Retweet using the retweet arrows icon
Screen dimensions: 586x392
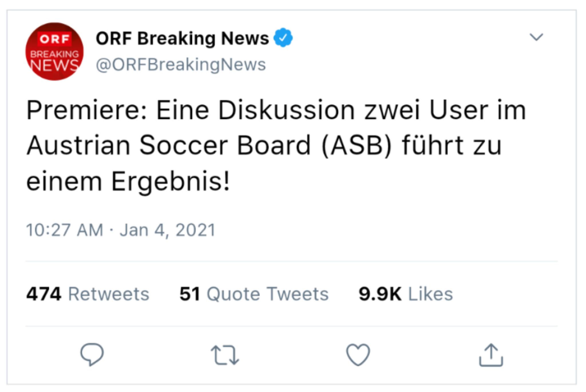point(225,355)
